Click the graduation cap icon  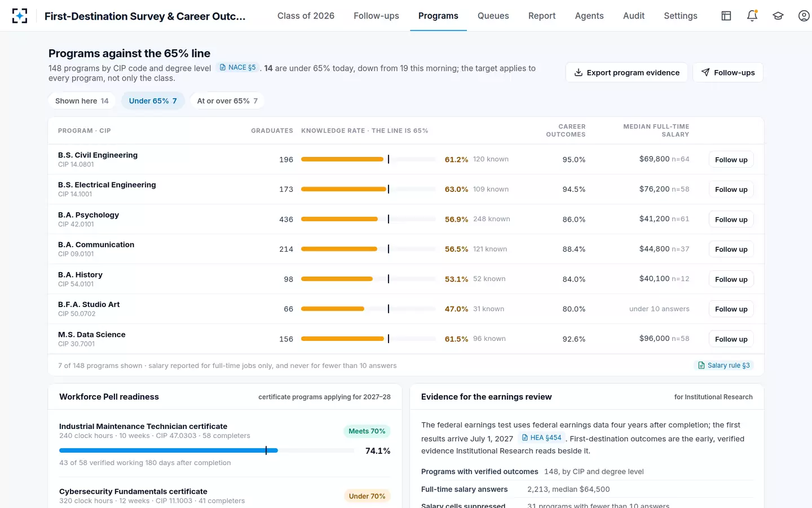click(778, 16)
